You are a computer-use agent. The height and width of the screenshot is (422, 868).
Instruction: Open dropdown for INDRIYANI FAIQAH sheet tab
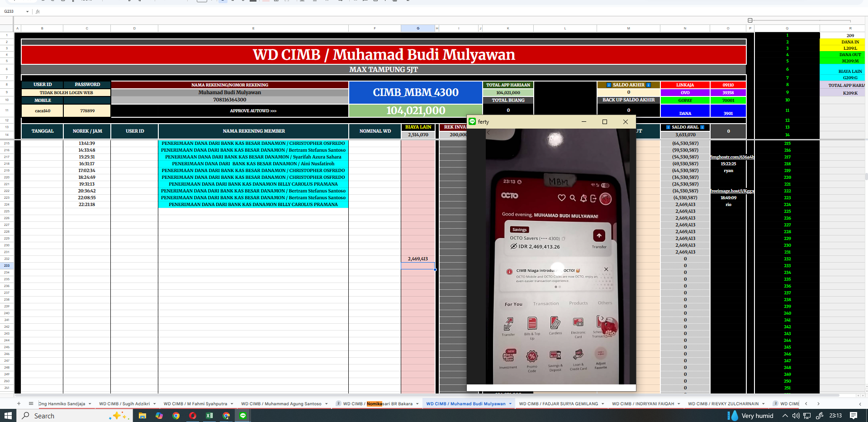click(x=679, y=404)
